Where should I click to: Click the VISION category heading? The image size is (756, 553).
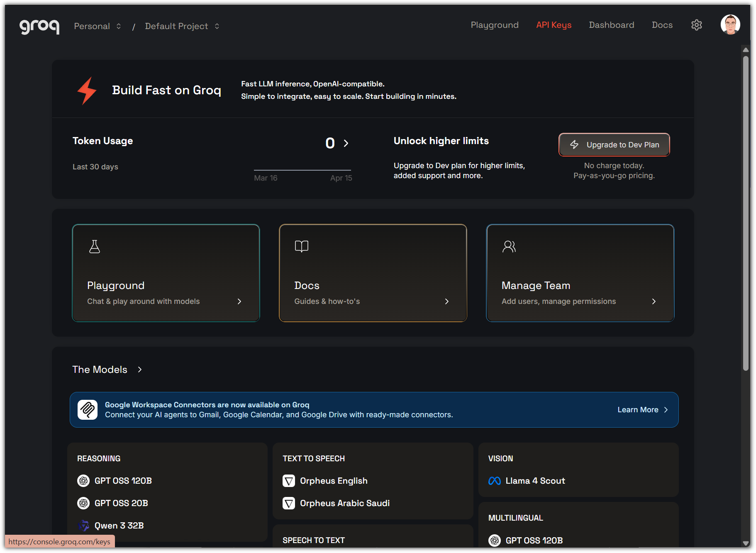pyautogui.click(x=500, y=458)
